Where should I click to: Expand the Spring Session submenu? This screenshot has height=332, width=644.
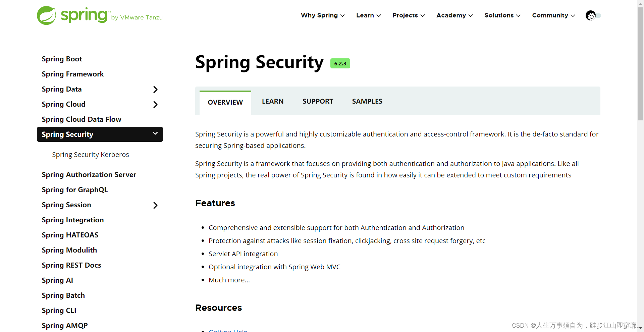(x=155, y=205)
